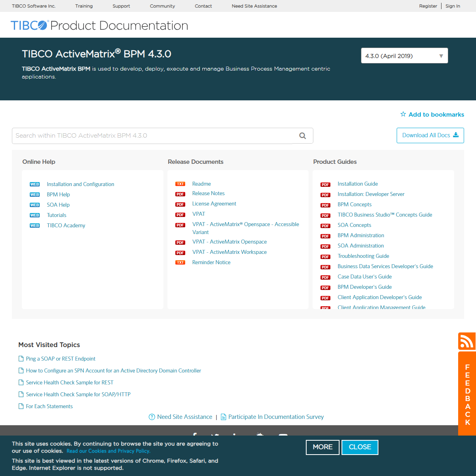Click the TXT icon beside Readme

[x=180, y=184]
